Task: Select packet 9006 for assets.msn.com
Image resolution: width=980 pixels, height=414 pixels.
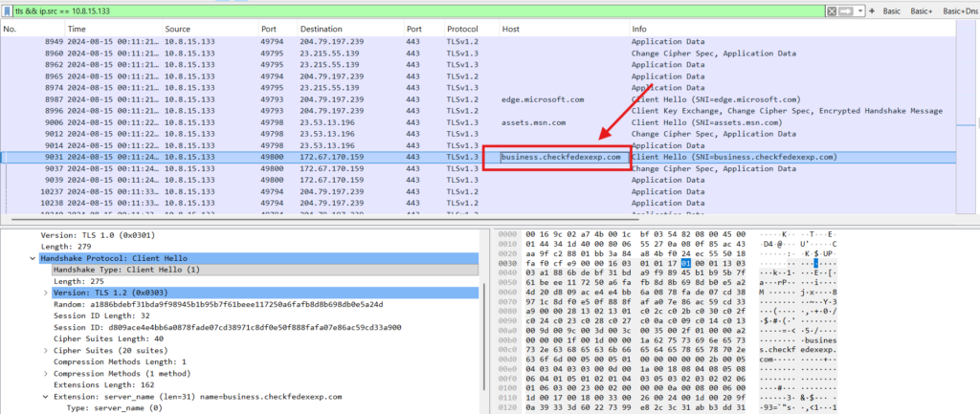Action: (287, 122)
